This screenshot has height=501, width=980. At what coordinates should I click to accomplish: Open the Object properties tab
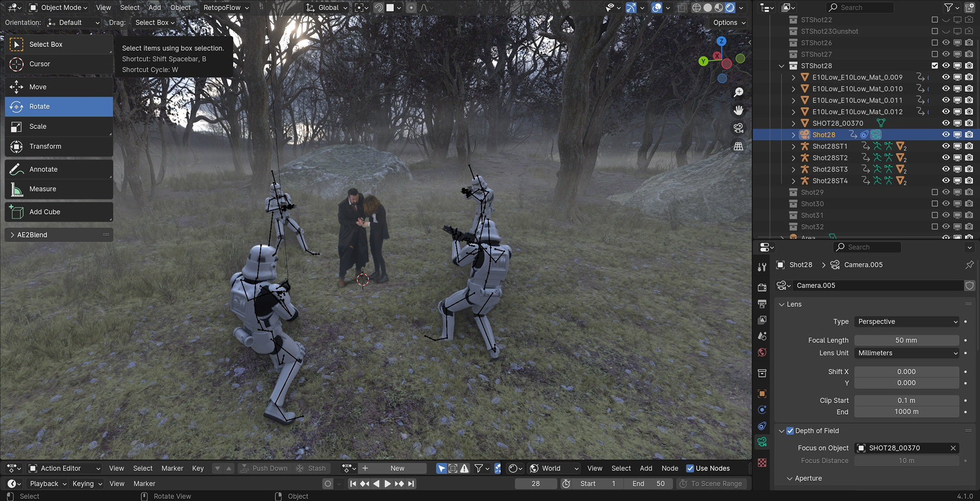tap(762, 394)
